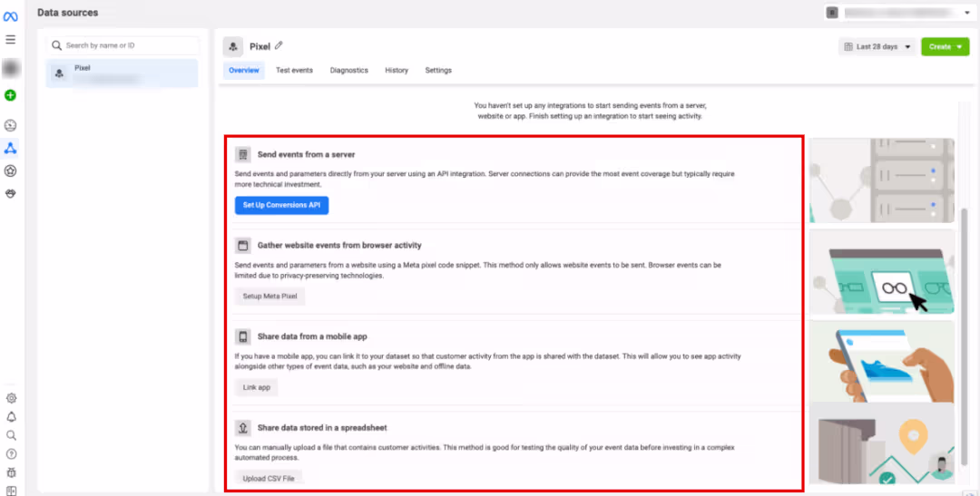The width and height of the screenshot is (980, 496).
Task: Click the green plus add icon
Action: point(10,95)
